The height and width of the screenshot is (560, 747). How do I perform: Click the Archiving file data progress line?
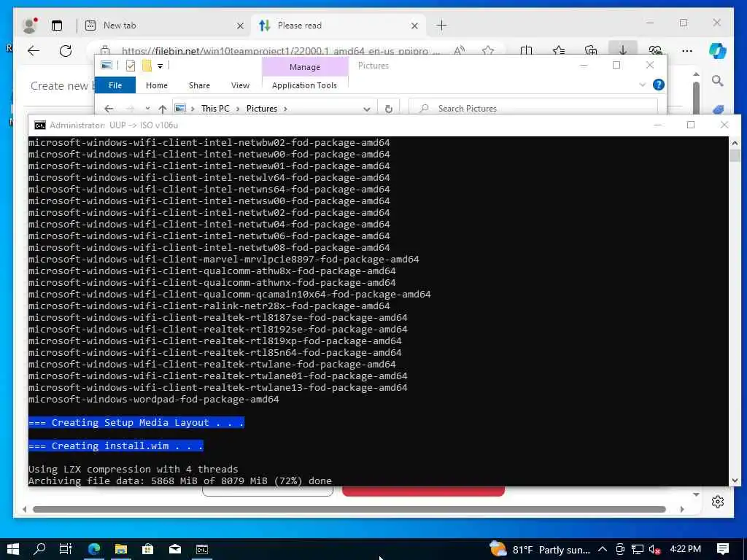180,481
